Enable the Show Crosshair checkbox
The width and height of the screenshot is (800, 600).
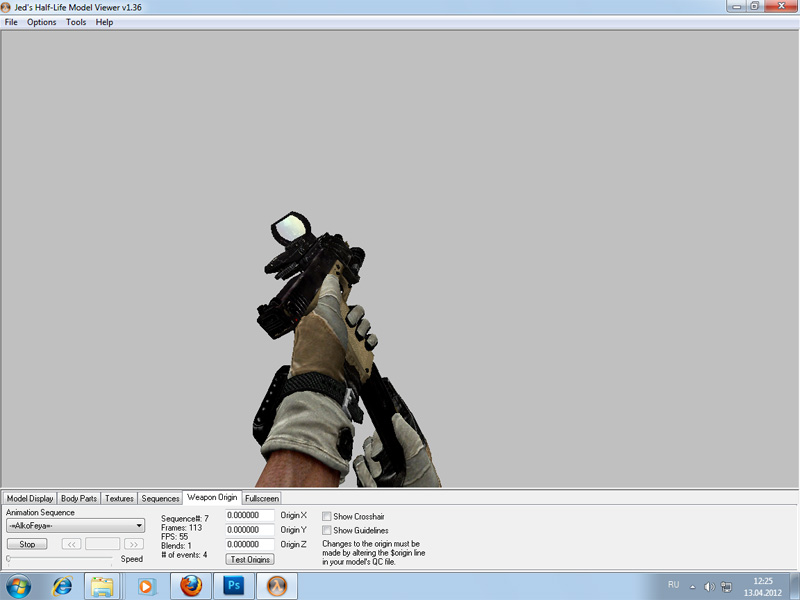tap(327, 516)
